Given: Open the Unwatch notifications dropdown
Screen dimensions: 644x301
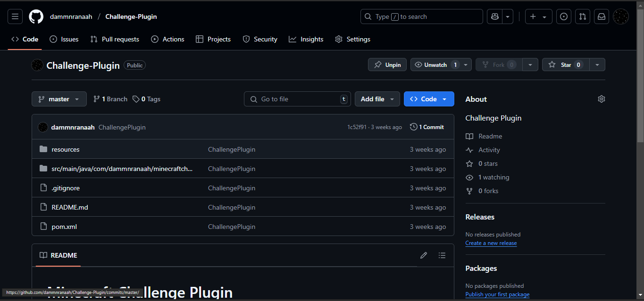Looking at the screenshot, I should coord(441,65).
